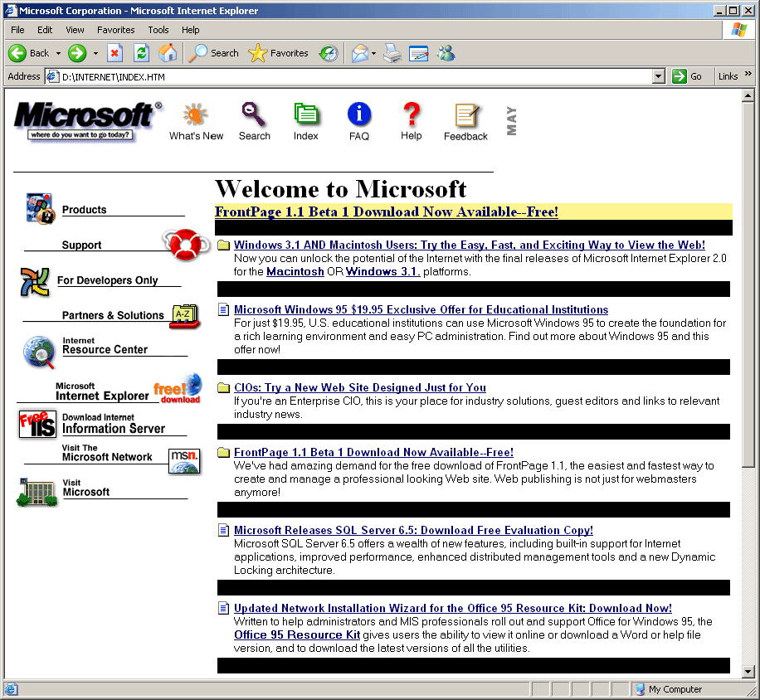Viewport: 760px width, 700px height.
Task: Open the Favorites star panel
Action: [278, 53]
